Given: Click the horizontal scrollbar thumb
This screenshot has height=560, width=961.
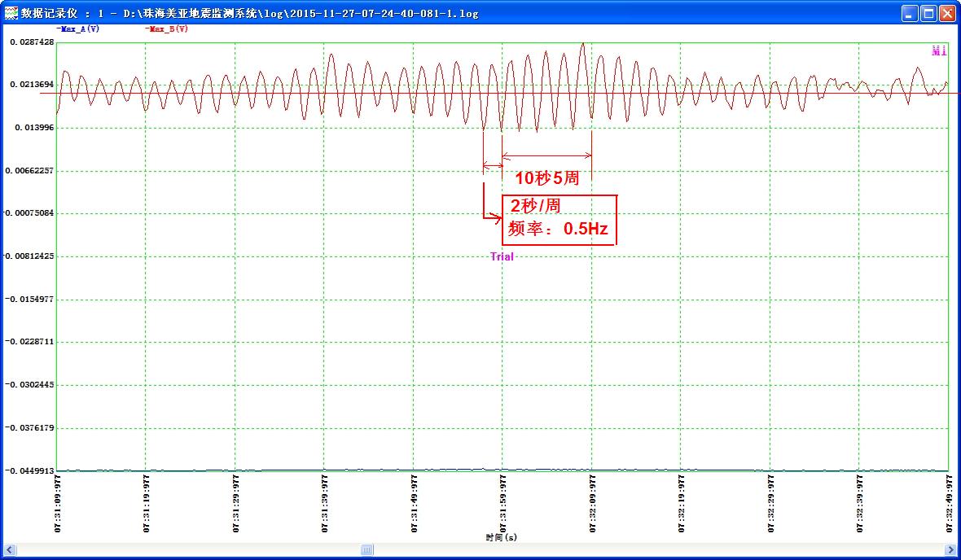Looking at the screenshot, I should coord(366,549).
